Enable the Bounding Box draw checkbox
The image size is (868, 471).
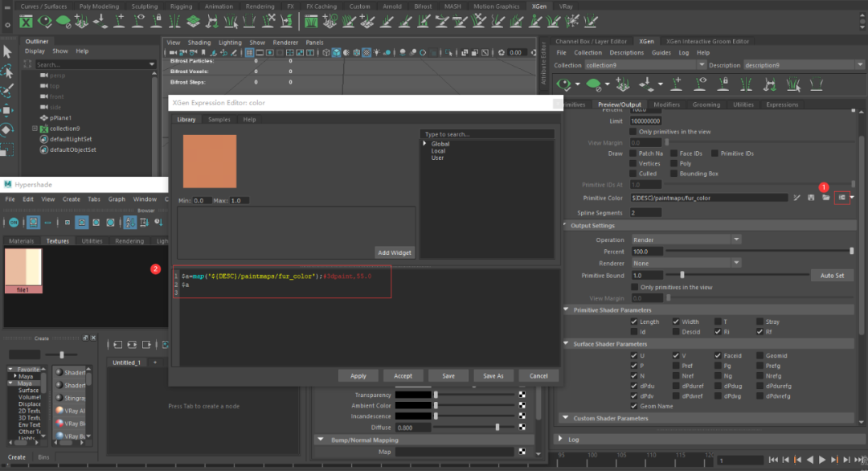click(x=674, y=174)
